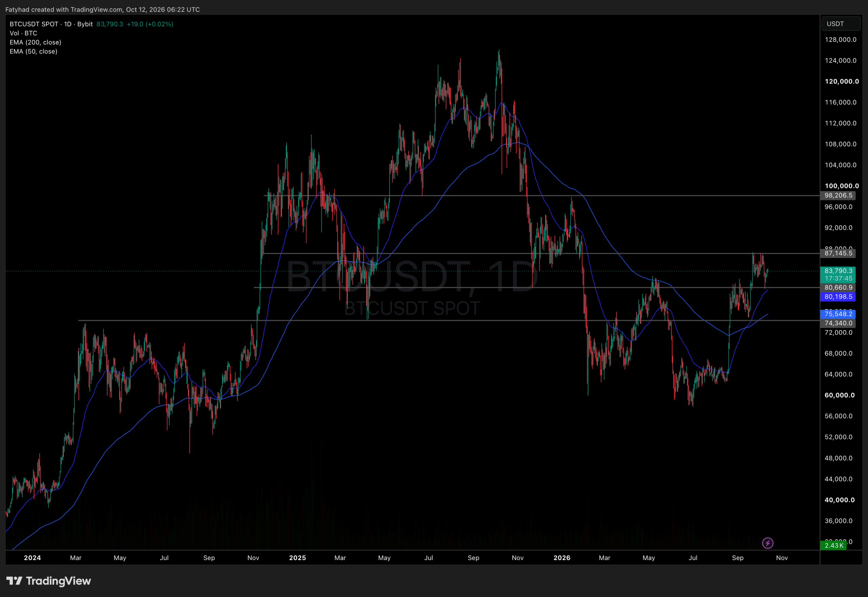Click the 87,145.5 price level label

coord(838,253)
